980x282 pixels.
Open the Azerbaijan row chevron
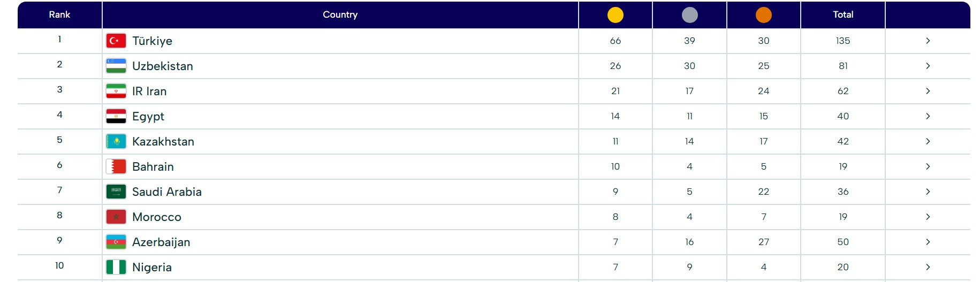pyautogui.click(x=928, y=242)
